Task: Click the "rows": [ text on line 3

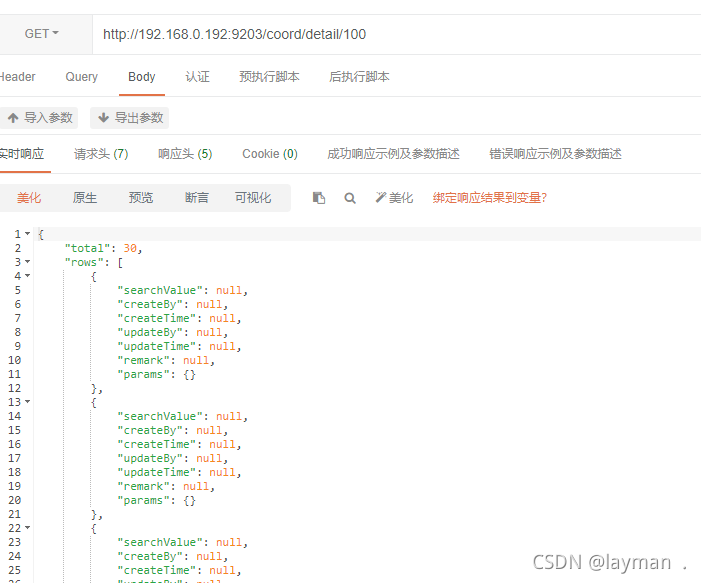Action: [x=94, y=262]
